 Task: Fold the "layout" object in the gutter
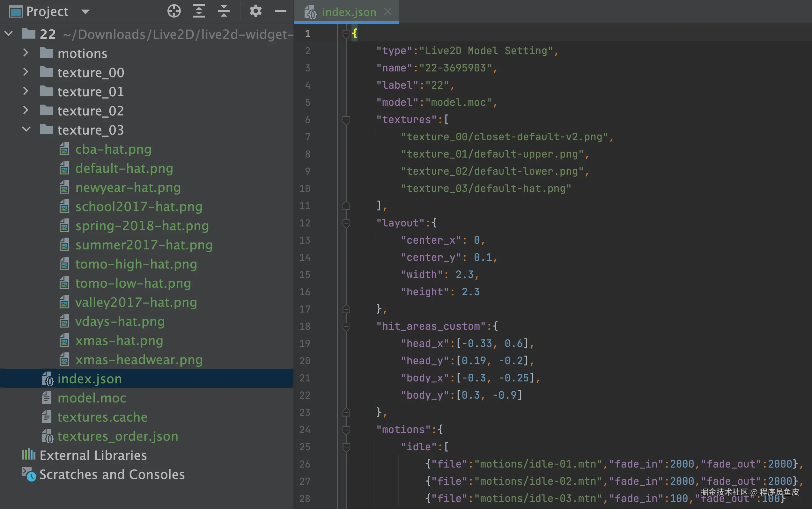pos(346,223)
